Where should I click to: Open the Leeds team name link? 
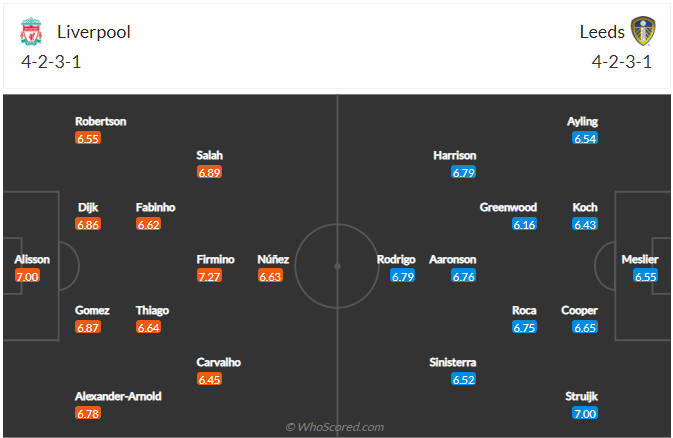tap(602, 31)
